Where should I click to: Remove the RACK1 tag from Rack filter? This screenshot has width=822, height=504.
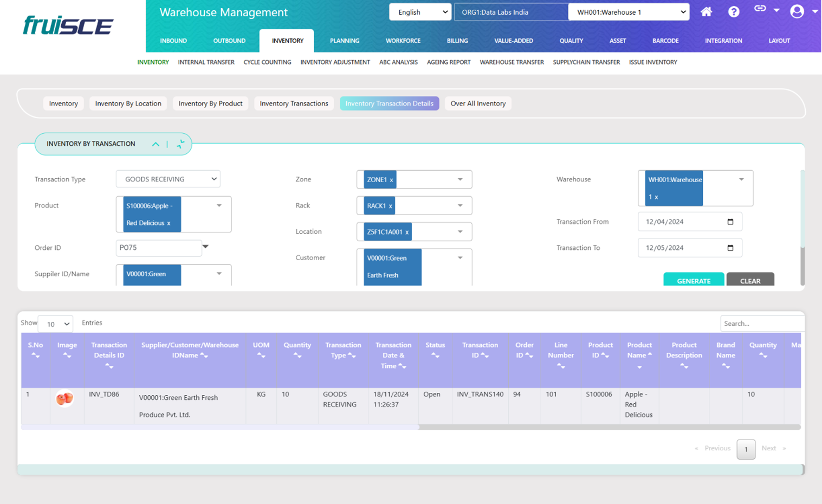click(x=390, y=206)
